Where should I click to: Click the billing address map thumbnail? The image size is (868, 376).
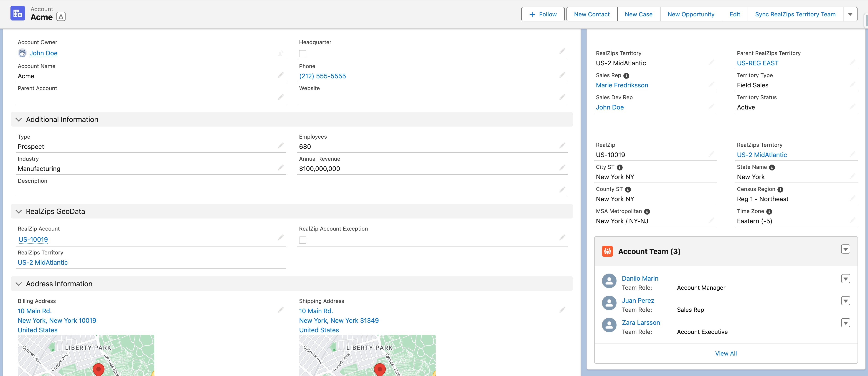(x=86, y=355)
